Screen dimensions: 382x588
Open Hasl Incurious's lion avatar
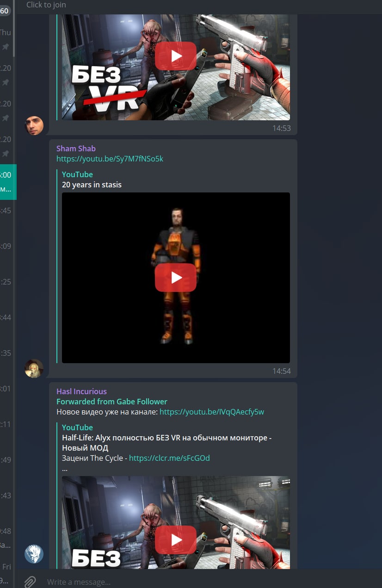(34, 554)
